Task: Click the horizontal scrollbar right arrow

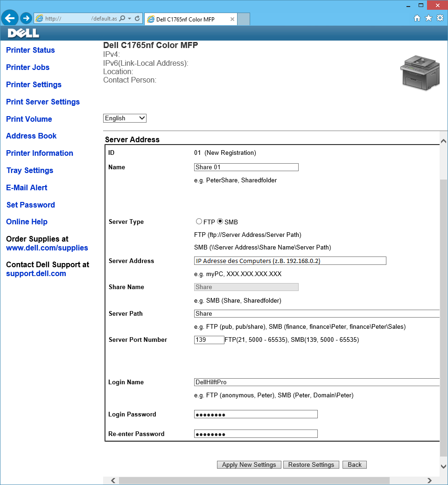Action: (x=429, y=480)
